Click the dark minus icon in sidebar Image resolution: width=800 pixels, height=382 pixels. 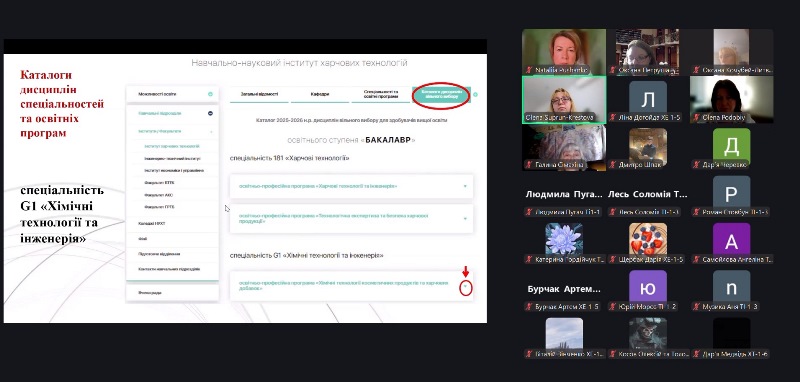pyautogui.click(x=210, y=113)
